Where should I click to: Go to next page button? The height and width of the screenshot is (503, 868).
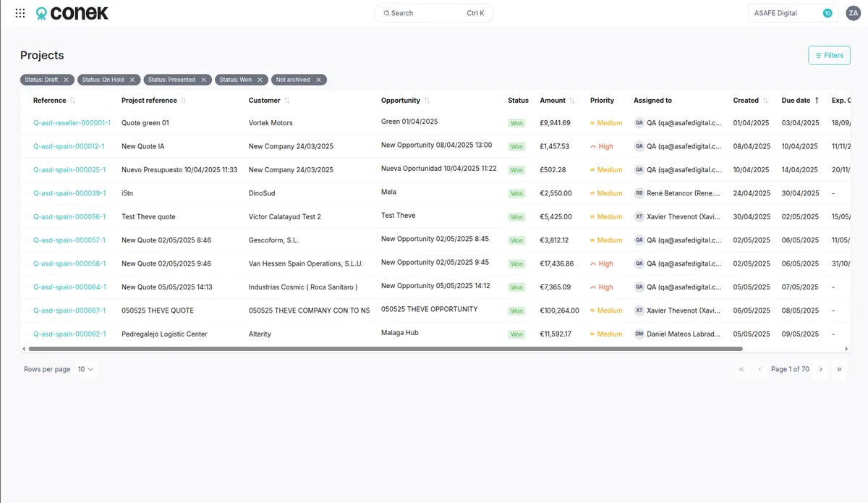(820, 369)
